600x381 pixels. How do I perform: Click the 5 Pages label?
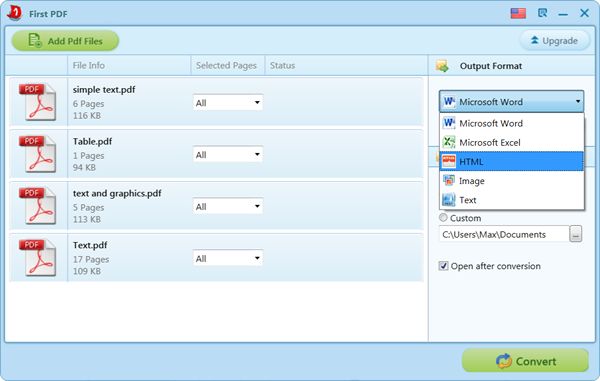[x=88, y=207]
